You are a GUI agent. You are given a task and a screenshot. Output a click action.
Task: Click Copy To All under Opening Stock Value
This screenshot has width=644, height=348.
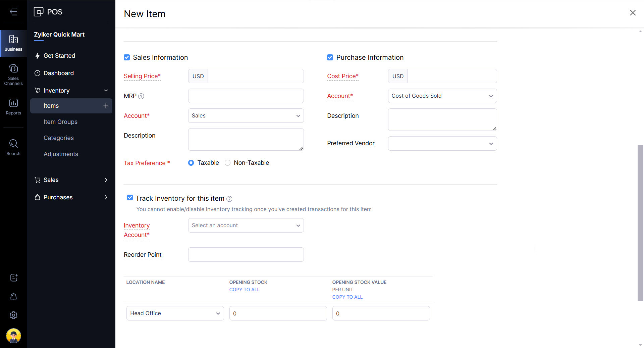(x=347, y=297)
